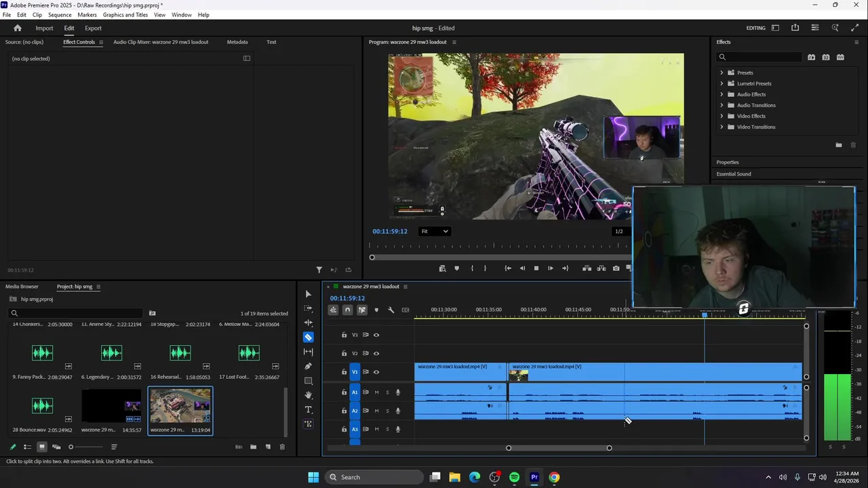This screenshot has width=868, height=488.
Task: Open the Sequence menu
Action: click(x=60, y=14)
